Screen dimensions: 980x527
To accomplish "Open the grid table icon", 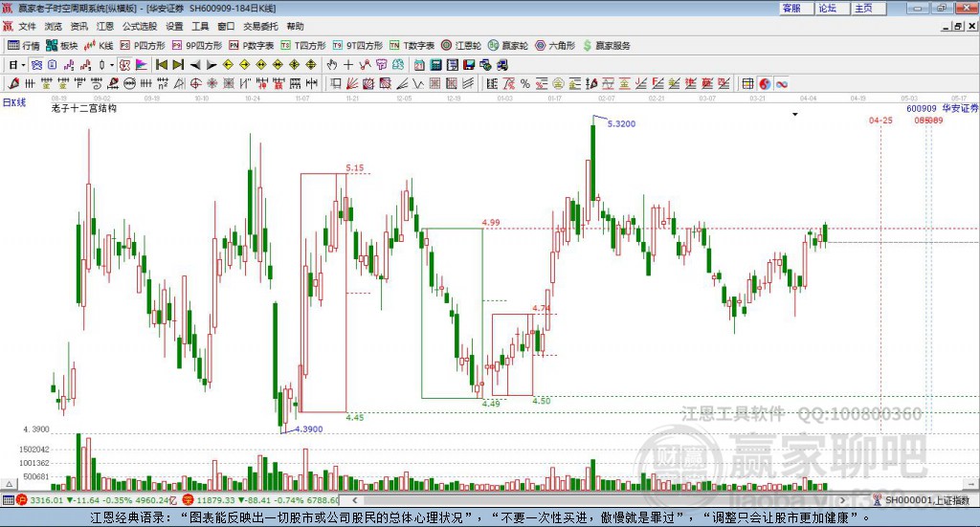I will 747,83.
